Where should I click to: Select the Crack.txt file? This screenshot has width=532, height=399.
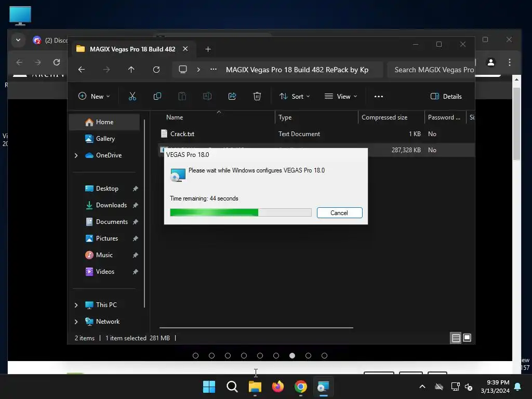coord(182,134)
